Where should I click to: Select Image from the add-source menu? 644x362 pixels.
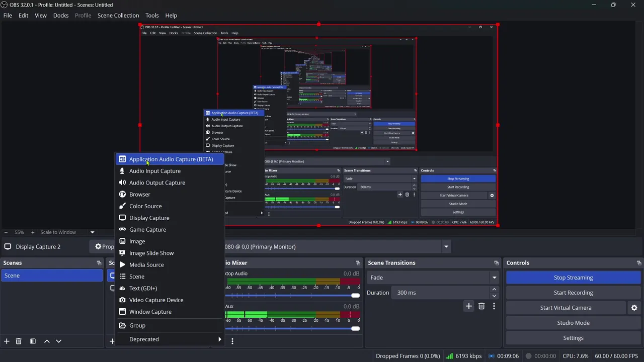tap(170, 241)
